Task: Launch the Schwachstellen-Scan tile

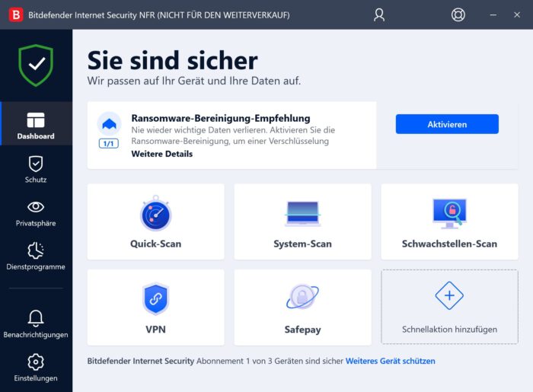Action: (x=449, y=221)
